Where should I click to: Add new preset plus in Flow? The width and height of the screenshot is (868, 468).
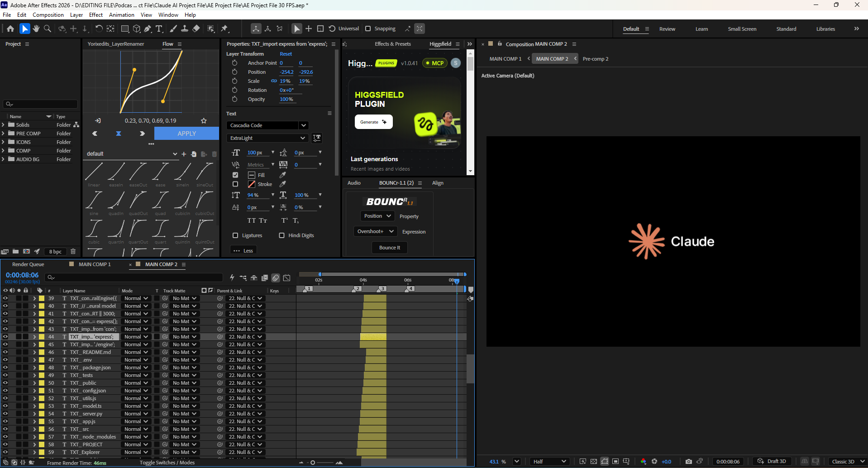click(x=184, y=154)
